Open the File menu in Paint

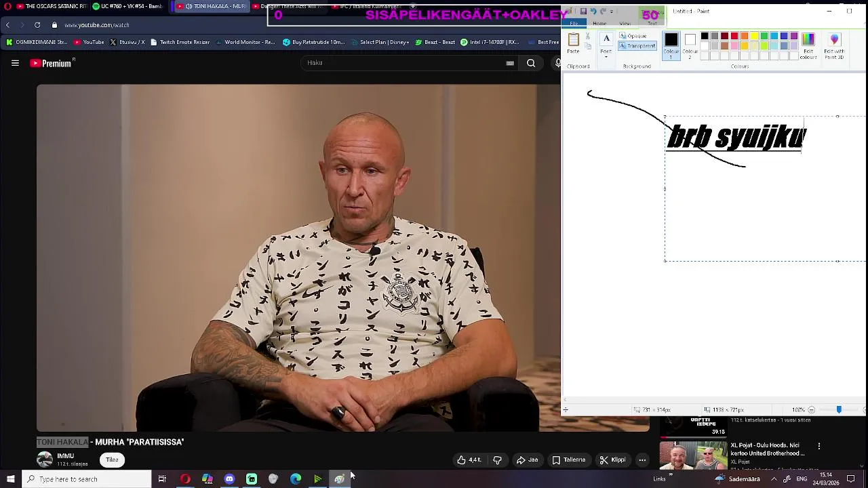(574, 23)
